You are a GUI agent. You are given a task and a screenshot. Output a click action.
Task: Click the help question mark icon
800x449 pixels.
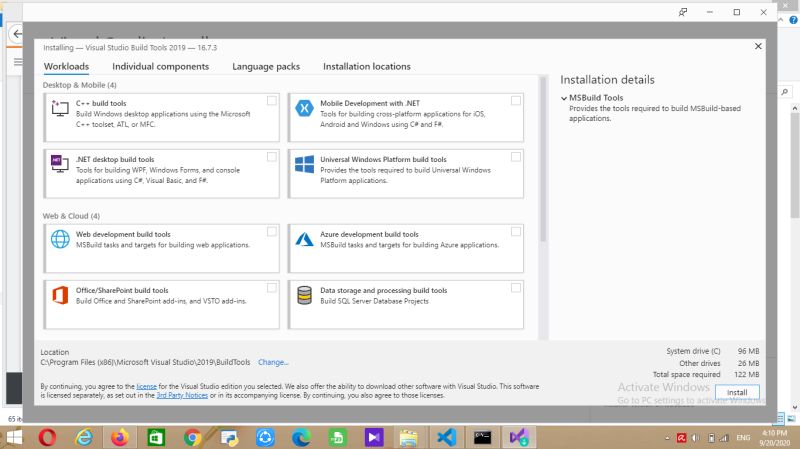point(793,20)
